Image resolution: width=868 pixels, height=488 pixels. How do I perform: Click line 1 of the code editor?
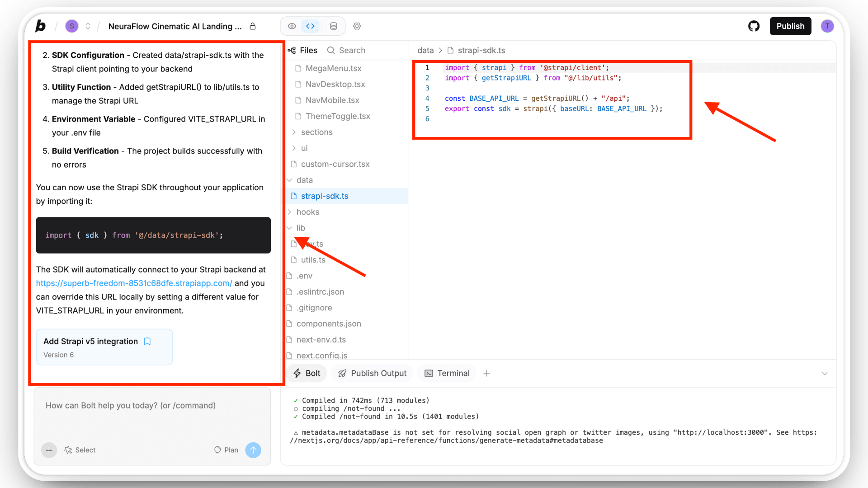click(x=527, y=68)
